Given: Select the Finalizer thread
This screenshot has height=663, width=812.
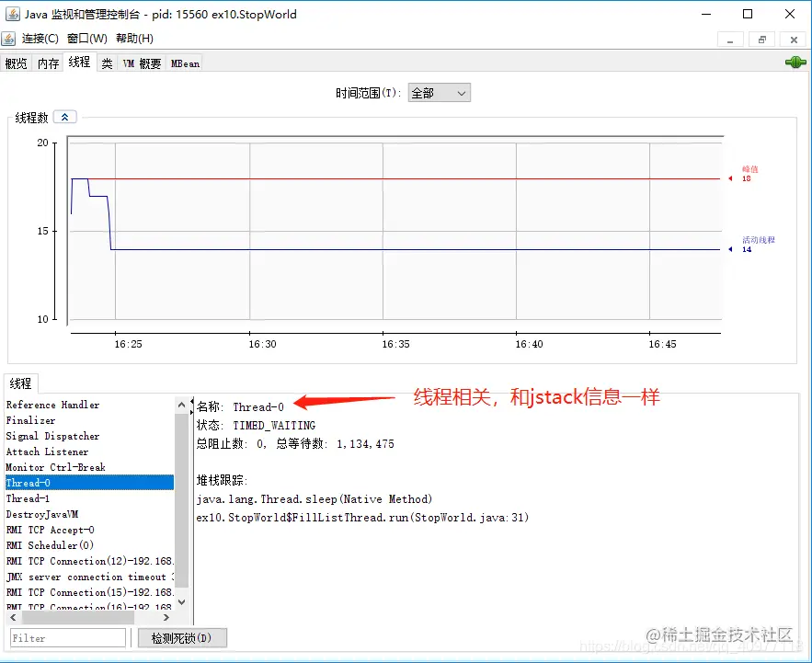Looking at the screenshot, I should 89,420.
